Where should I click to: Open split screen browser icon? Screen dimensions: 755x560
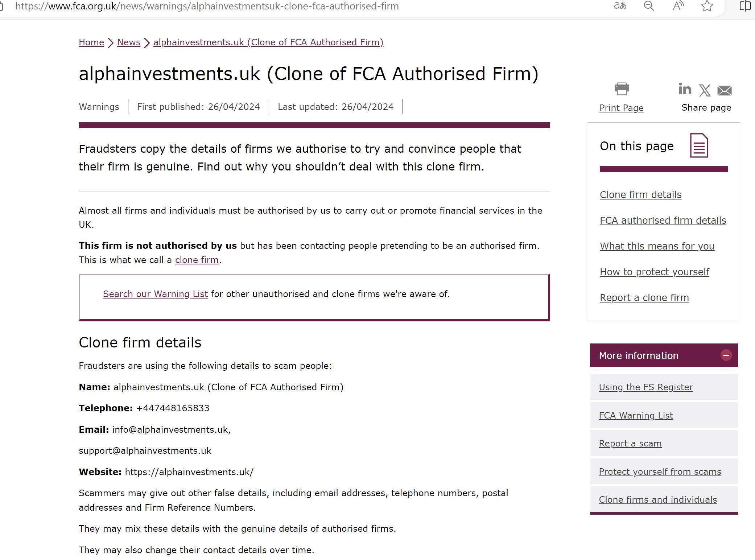tap(744, 6)
